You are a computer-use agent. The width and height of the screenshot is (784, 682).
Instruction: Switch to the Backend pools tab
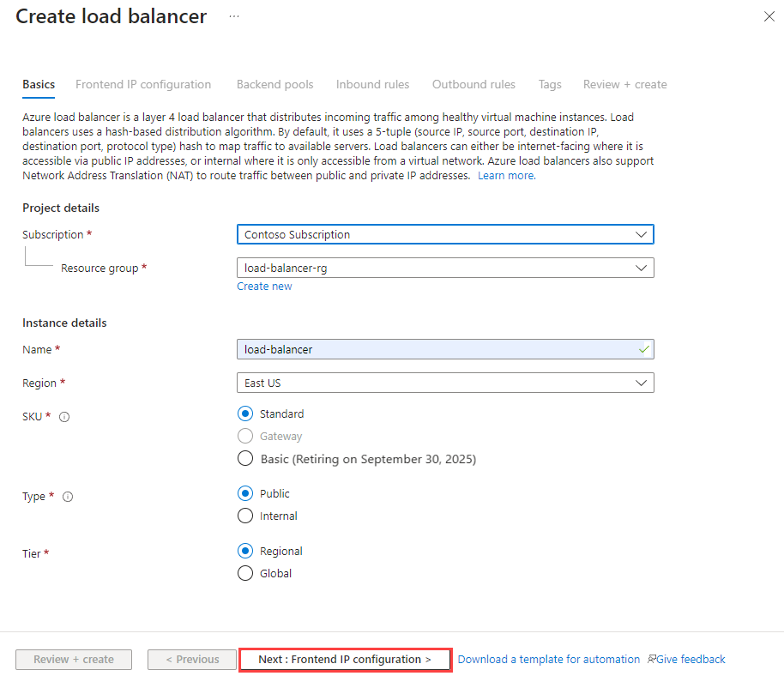coord(274,84)
